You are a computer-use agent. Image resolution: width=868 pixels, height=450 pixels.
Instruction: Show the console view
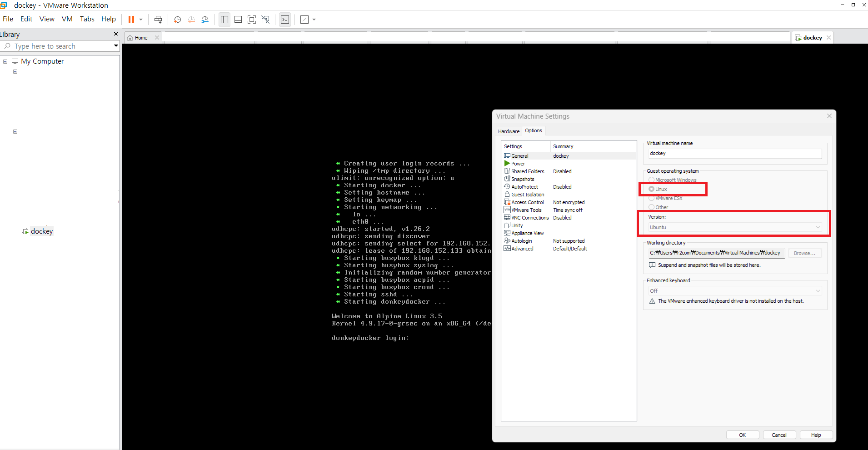pos(285,20)
